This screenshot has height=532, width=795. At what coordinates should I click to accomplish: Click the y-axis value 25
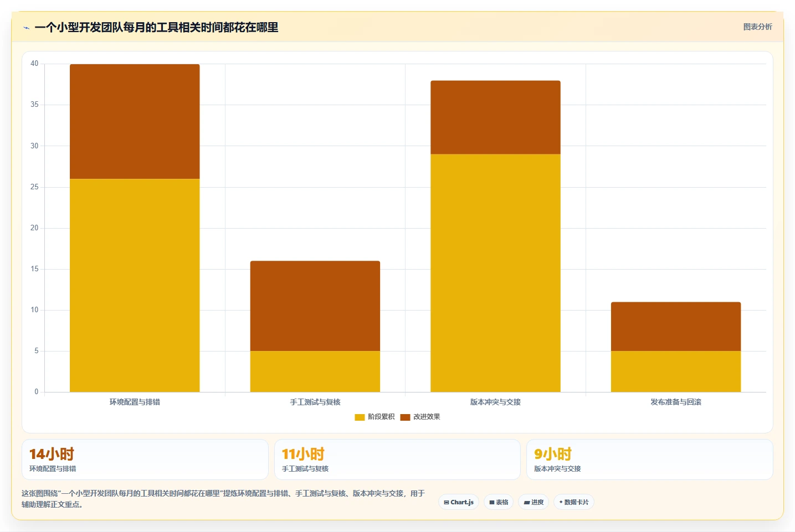coord(34,187)
